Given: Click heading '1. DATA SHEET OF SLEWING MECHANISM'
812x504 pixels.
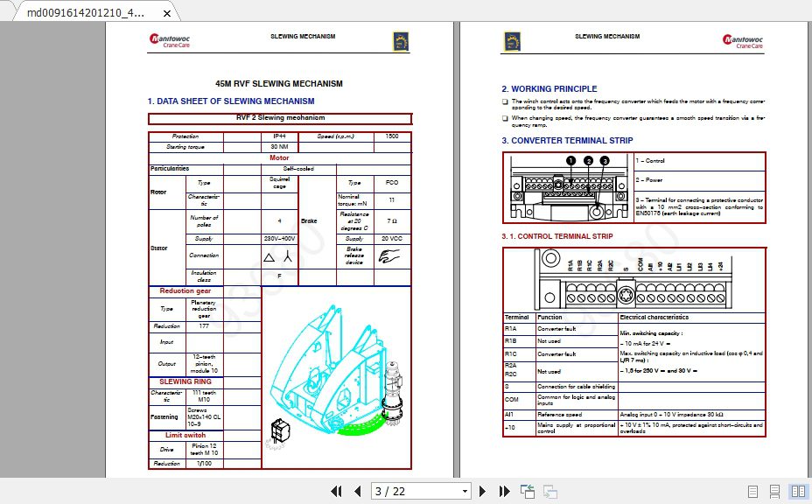Looking at the screenshot, I should 231,101.
